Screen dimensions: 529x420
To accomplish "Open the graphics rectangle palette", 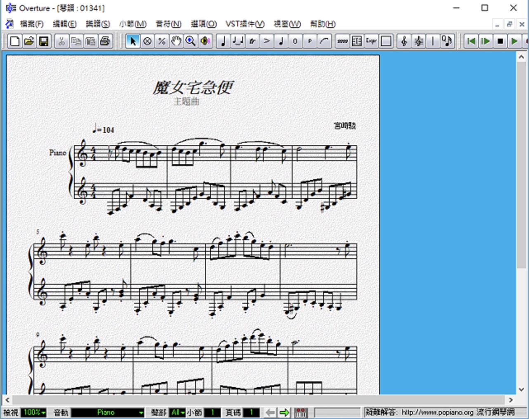I will (x=386, y=41).
